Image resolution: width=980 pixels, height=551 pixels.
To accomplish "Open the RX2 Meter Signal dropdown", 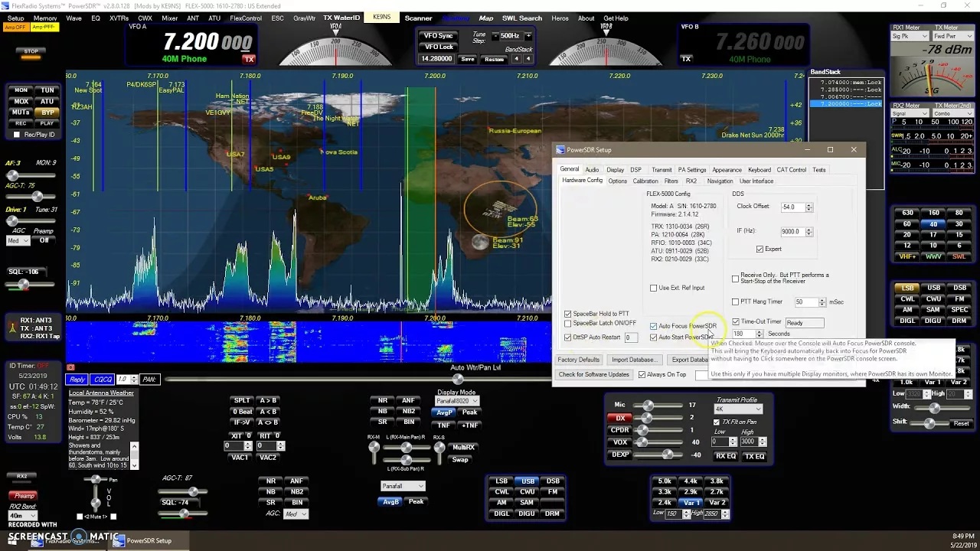I will [909, 113].
